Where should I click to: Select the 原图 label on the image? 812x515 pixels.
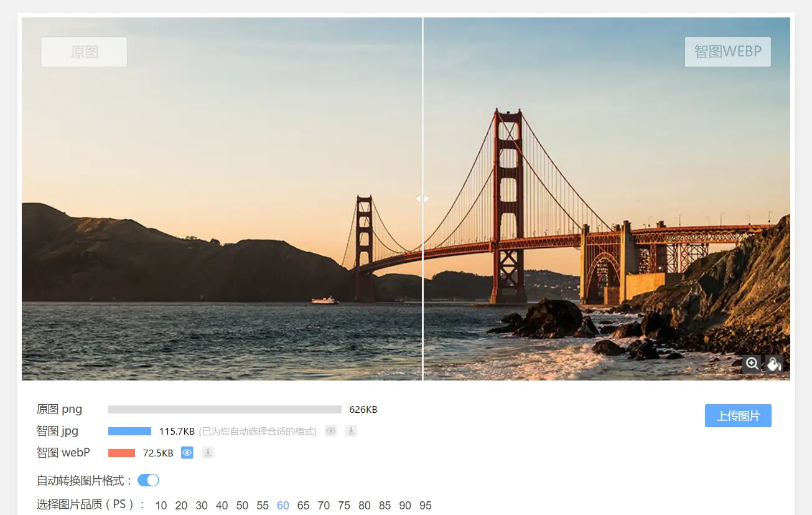pos(84,52)
